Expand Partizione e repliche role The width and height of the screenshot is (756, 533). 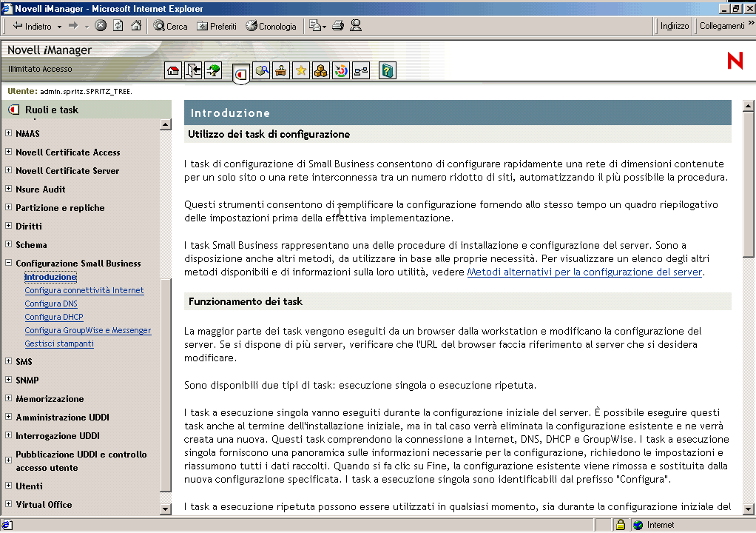pos(8,207)
